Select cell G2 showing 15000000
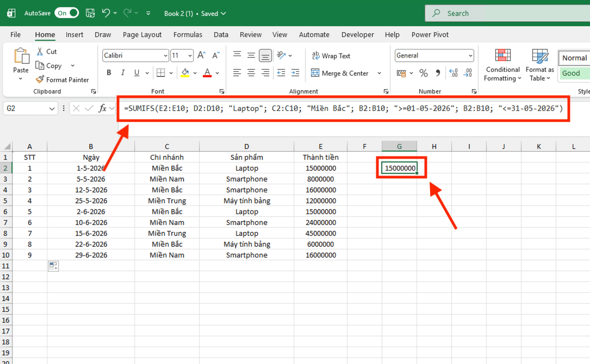Viewport: 590px width, 364px height. pyautogui.click(x=399, y=168)
